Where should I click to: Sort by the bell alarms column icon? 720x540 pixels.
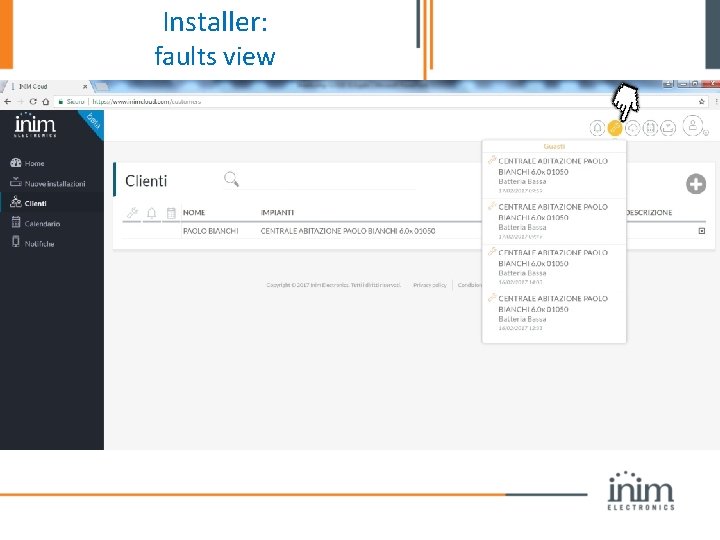click(x=152, y=213)
